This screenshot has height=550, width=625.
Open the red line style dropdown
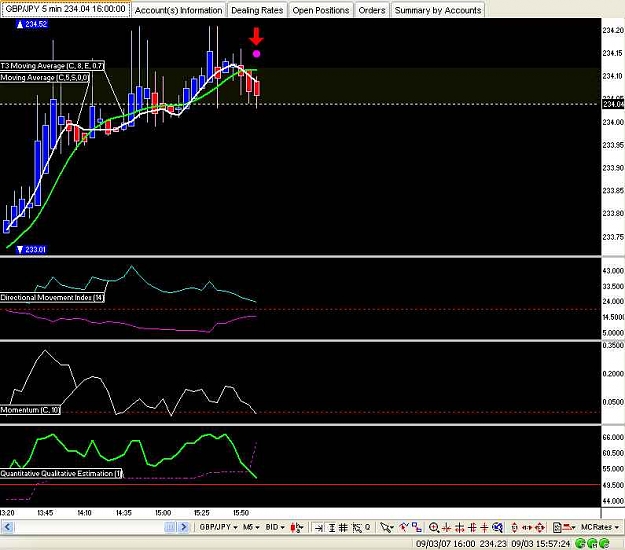(x=569, y=528)
